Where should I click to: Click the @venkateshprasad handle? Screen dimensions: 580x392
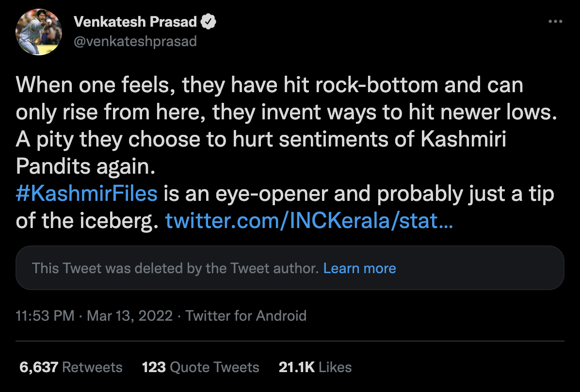pyautogui.click(x=135, y=41)
